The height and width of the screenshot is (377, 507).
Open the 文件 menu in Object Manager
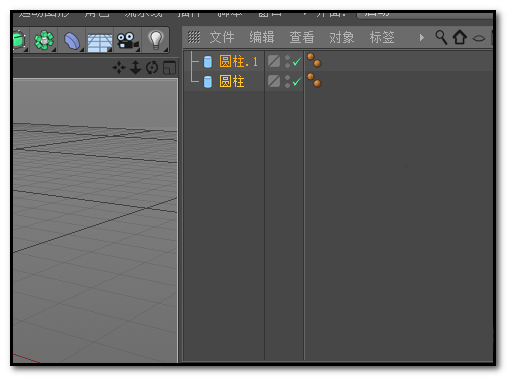(x=222, y=37)
